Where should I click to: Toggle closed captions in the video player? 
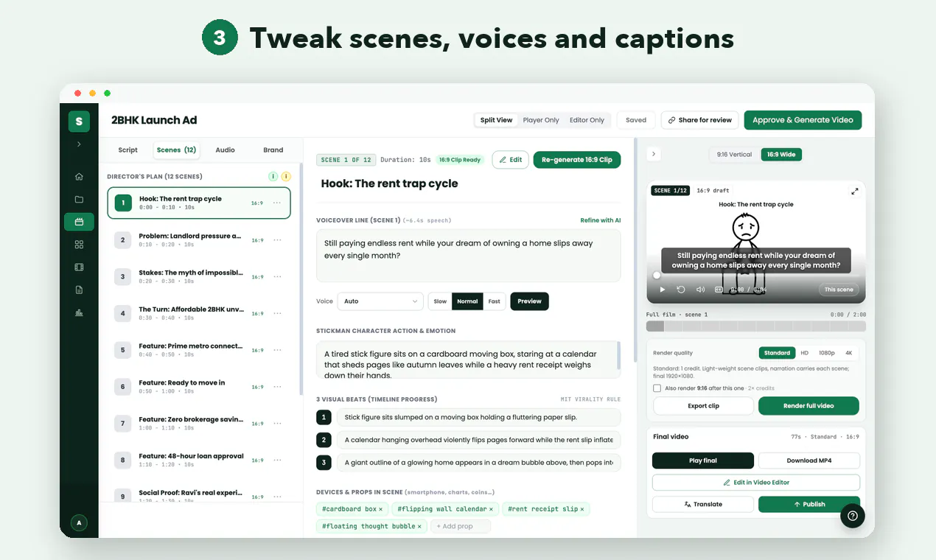click(719, 290)
